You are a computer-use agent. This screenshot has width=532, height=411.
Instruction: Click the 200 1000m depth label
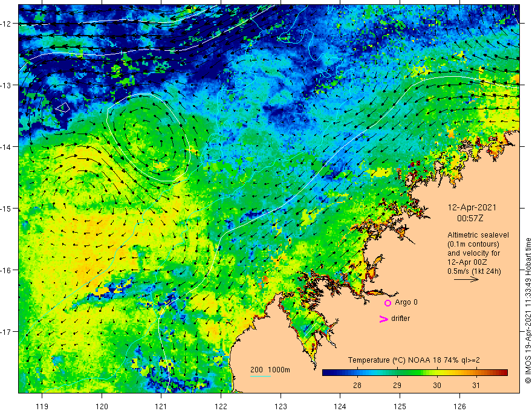[x=270, y=370]
